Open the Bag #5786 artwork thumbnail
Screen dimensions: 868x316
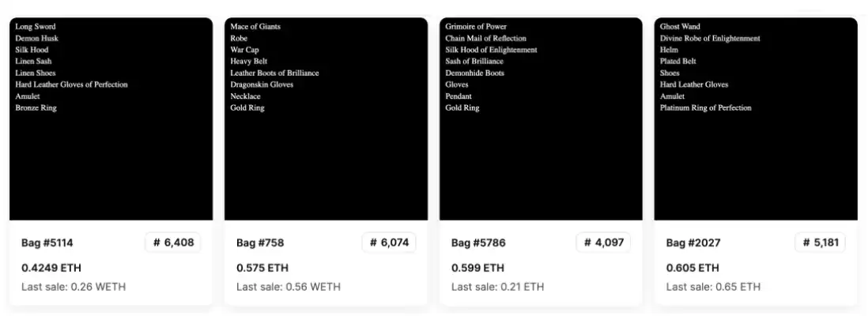[x=541, y=118]
